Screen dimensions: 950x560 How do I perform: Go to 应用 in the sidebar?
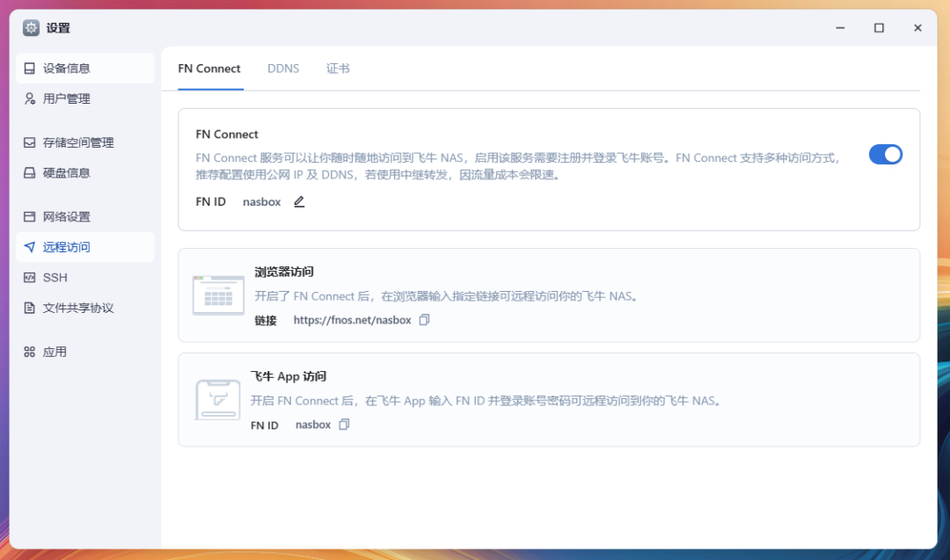click(x=84, y=352)
